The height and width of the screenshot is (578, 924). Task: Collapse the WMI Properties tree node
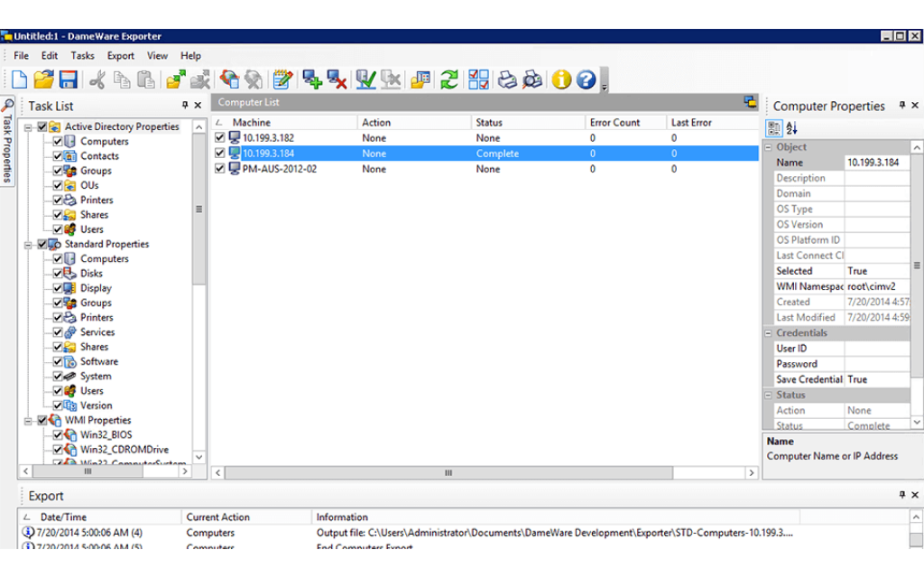point(29,421)
